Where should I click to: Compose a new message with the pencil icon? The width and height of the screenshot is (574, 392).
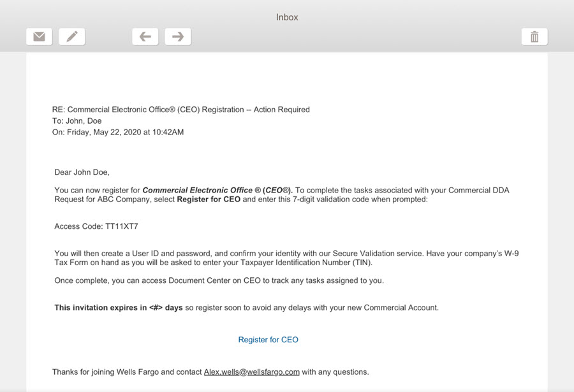(x=71, y=36)
